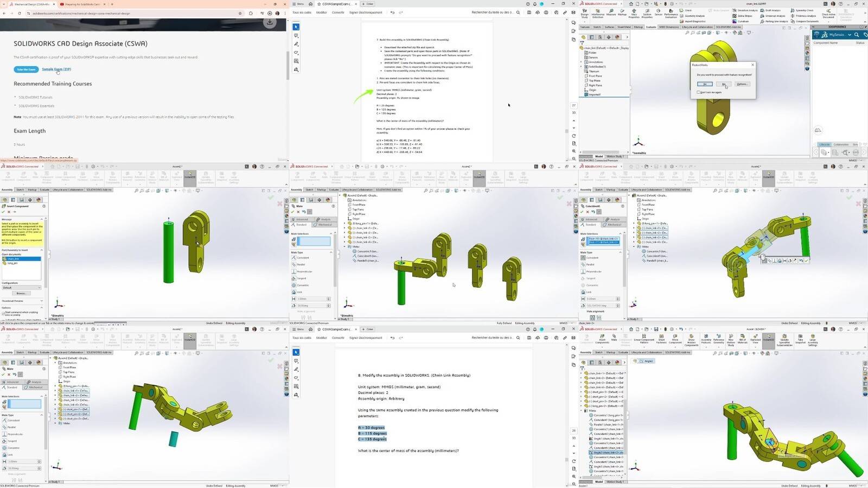The image size is (868, 488).
Task: Open DisplayManager tab in chain_link part window
Action: point(617,37)
